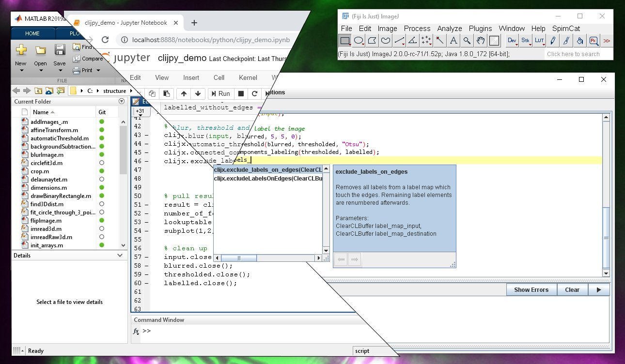Select the Pencil tool in ImageJ
The image size is (625, 364).
(x=553, y=41)
